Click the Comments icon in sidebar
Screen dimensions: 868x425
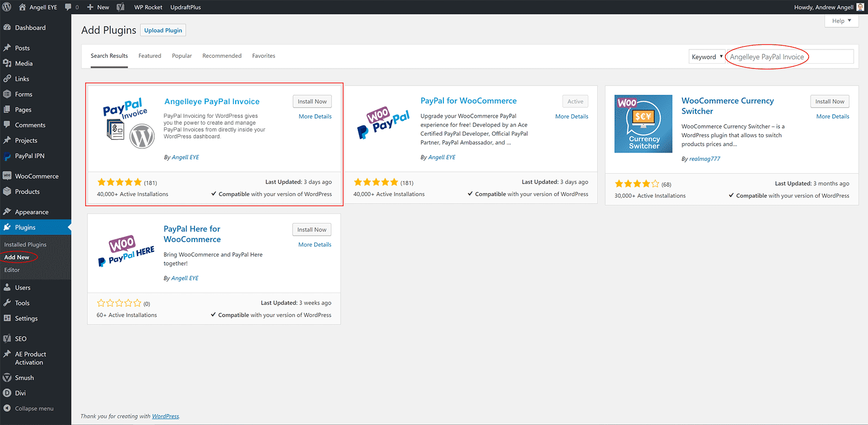click(7, 125)
